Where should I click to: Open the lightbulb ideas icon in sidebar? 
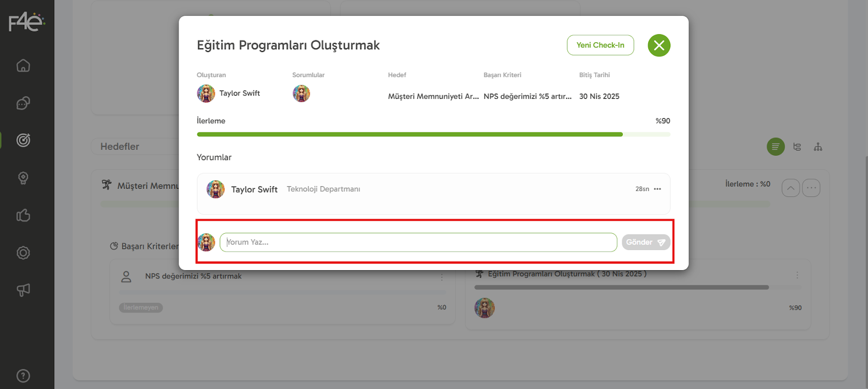click(23, 178)
